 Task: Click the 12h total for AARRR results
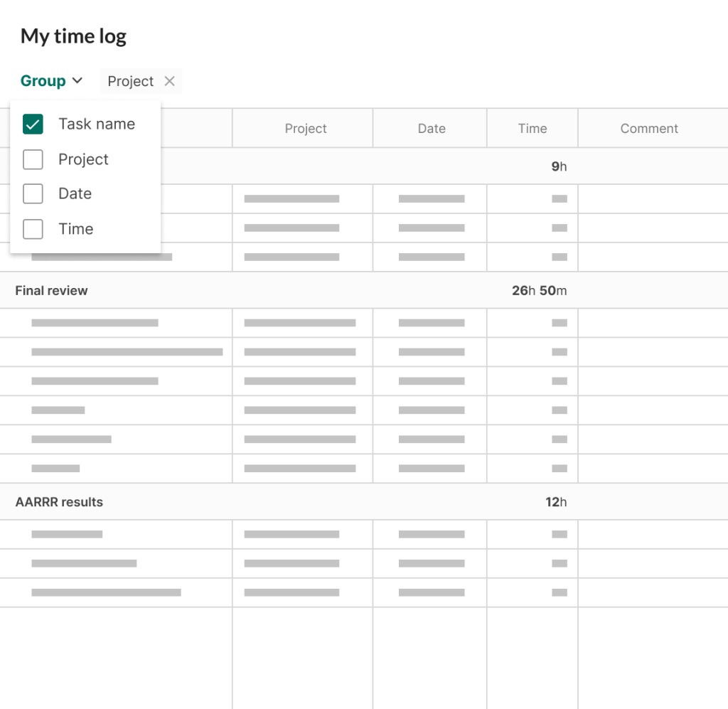(x=556, y=502)
